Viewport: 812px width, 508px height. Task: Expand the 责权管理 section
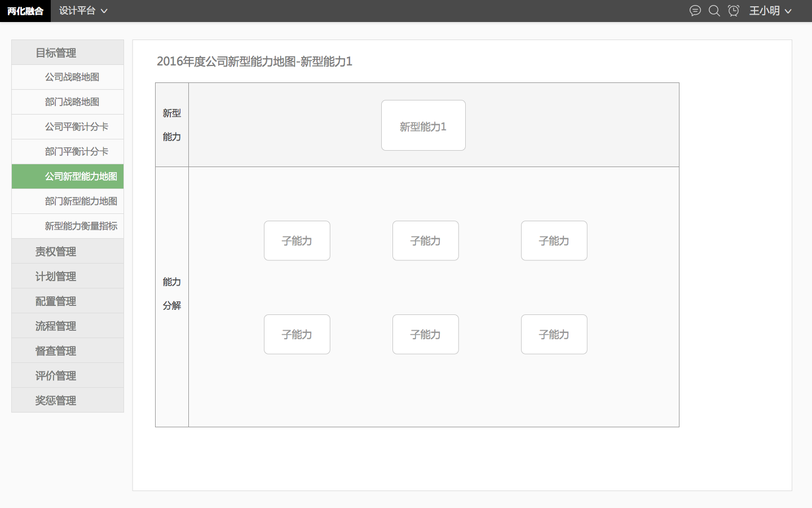point(67,251)
